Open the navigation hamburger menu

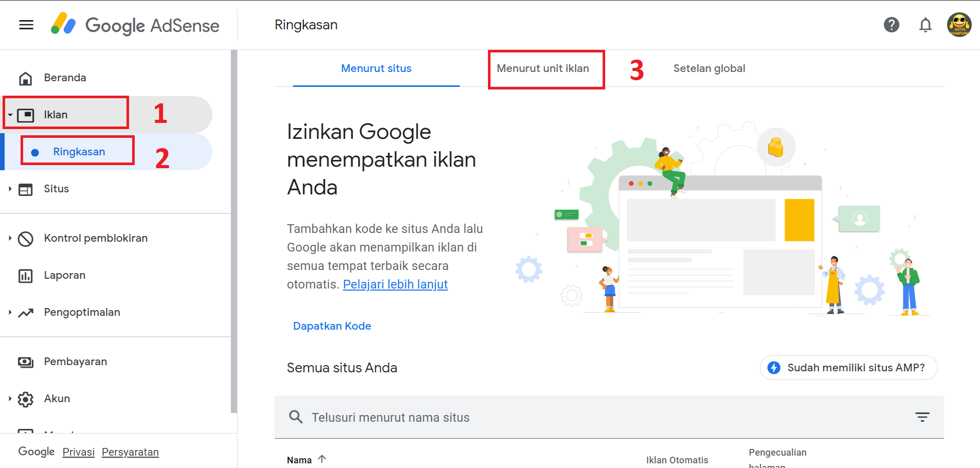(26, 25)
